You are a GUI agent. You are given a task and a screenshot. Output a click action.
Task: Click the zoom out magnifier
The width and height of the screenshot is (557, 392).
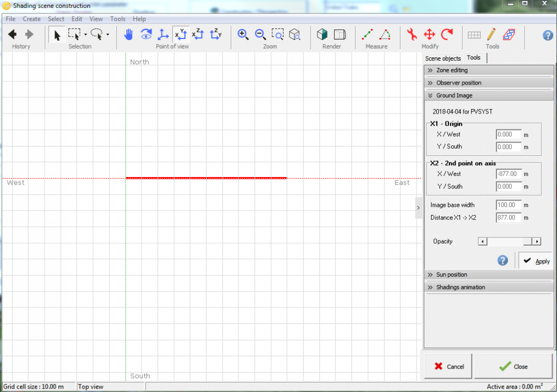(260, 35)
